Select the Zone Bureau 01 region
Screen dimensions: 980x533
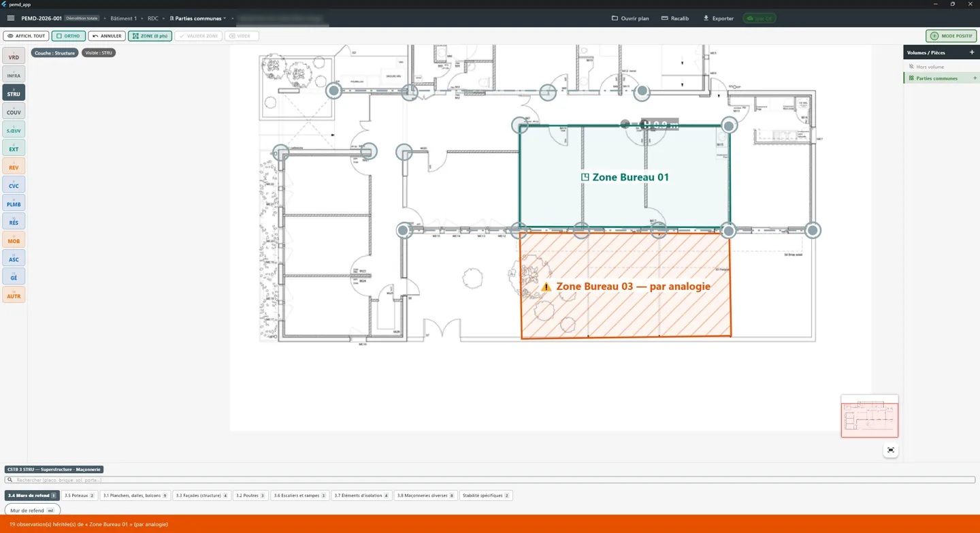coord(624,177)
